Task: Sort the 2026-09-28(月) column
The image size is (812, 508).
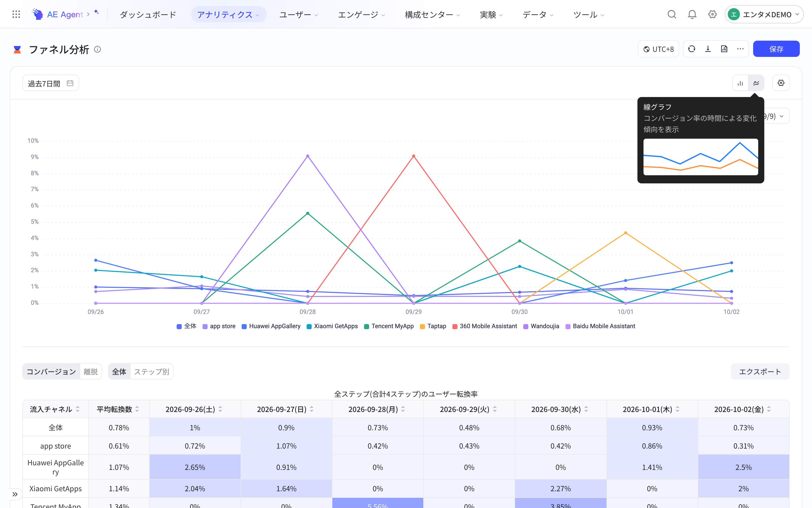Action: click(403, 409)
